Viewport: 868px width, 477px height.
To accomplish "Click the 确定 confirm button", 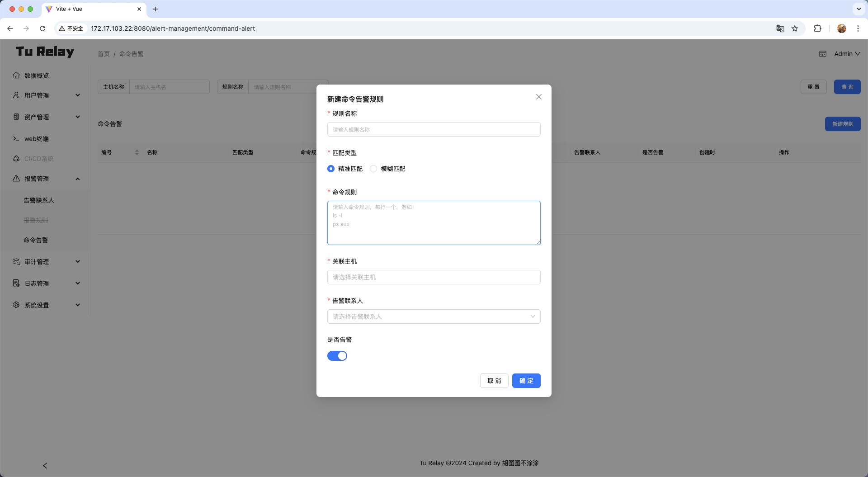I will click(x=526, y=381).
